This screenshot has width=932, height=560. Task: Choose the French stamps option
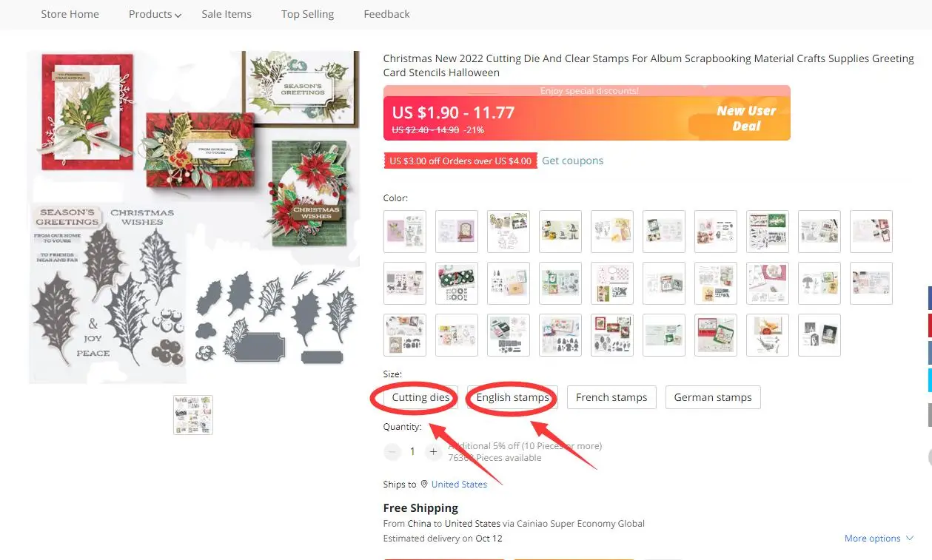611,397
